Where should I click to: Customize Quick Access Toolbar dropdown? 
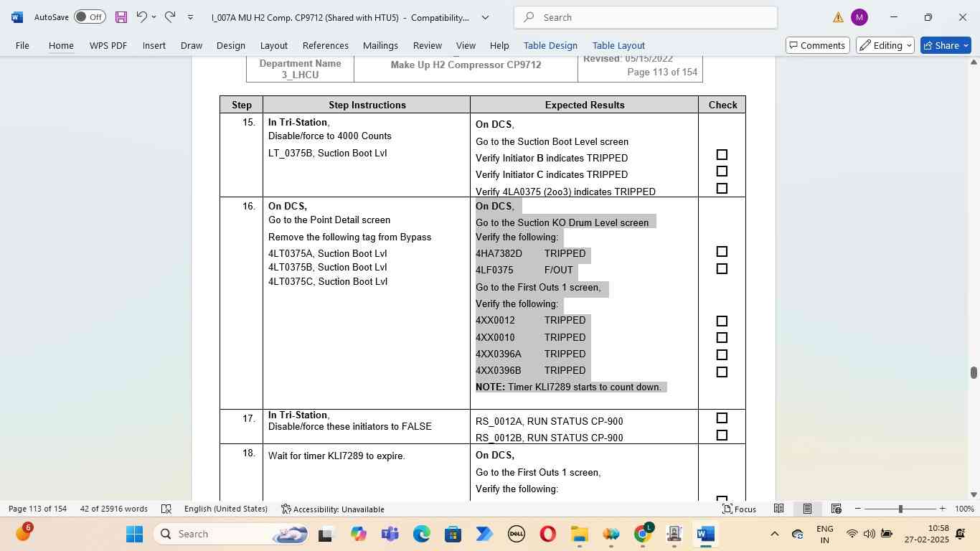pyautogui.click(x=190, y=17)
